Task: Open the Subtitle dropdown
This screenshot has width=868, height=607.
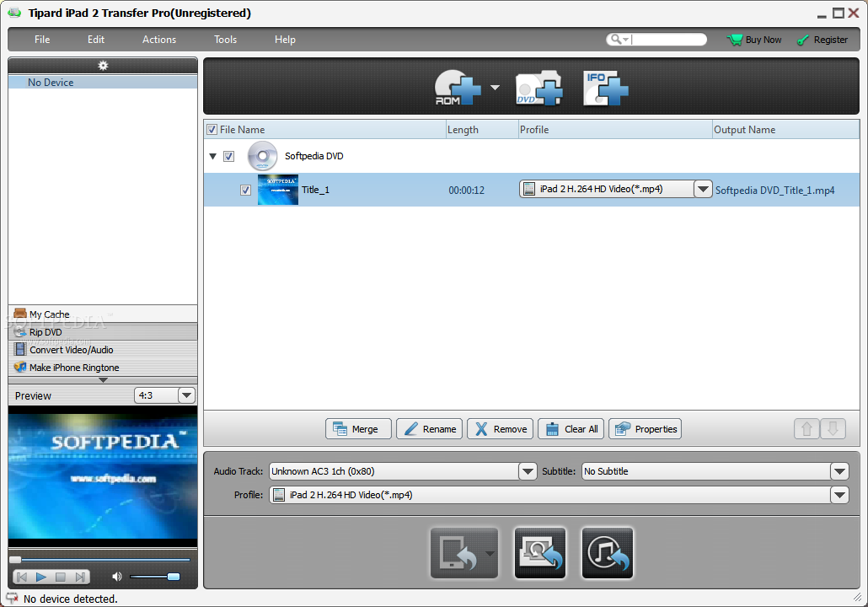Action: tap(839, 471)
